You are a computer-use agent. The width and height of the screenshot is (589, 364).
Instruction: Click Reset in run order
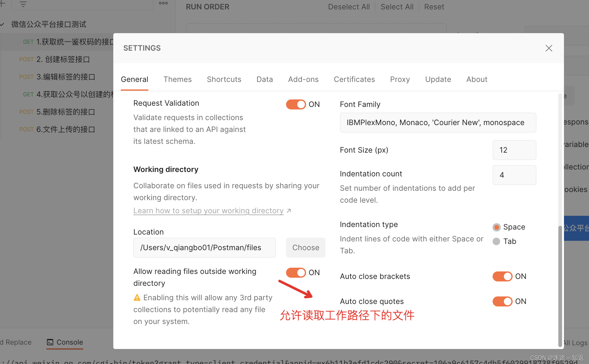434,7
